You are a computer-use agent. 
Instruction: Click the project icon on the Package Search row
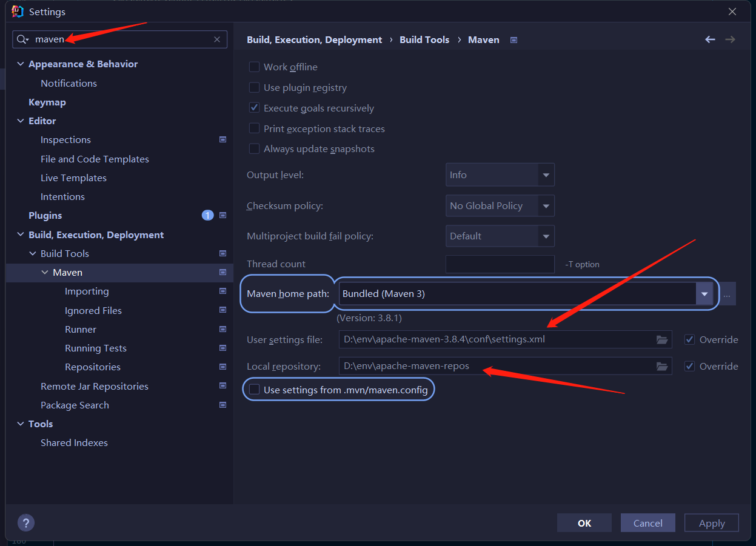222,405
